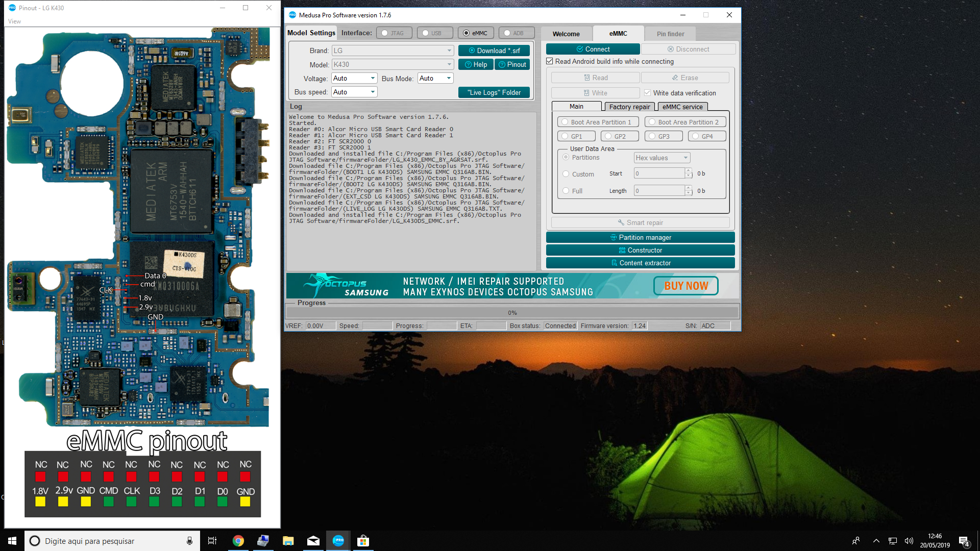Open the Pinout viewer button

(512, 64)
